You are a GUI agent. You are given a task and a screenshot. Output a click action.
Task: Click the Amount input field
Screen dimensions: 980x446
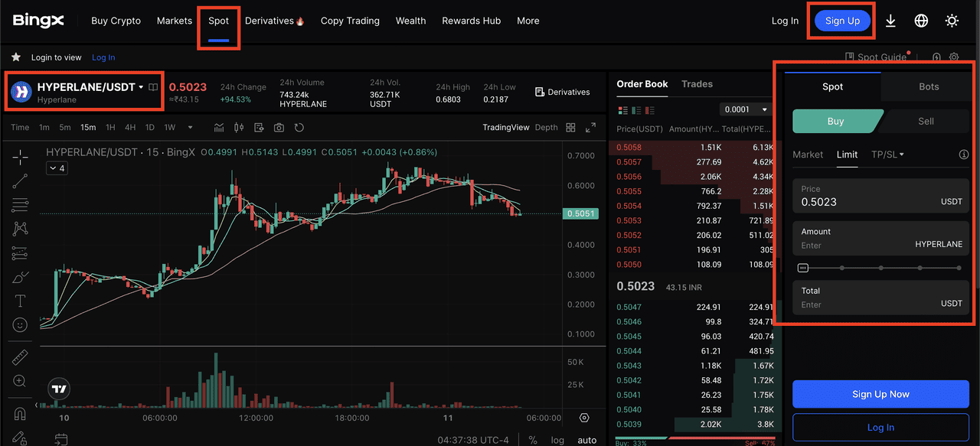coord(856,246)
